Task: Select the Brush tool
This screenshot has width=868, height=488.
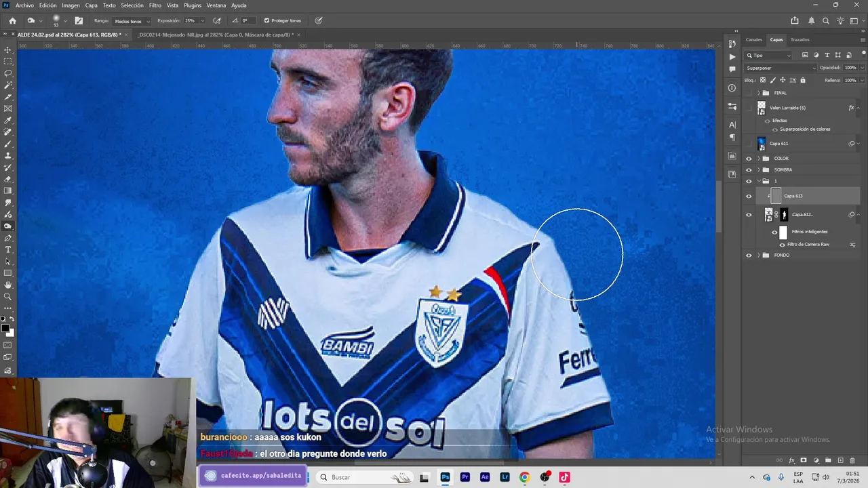Action: click(8, 144)
